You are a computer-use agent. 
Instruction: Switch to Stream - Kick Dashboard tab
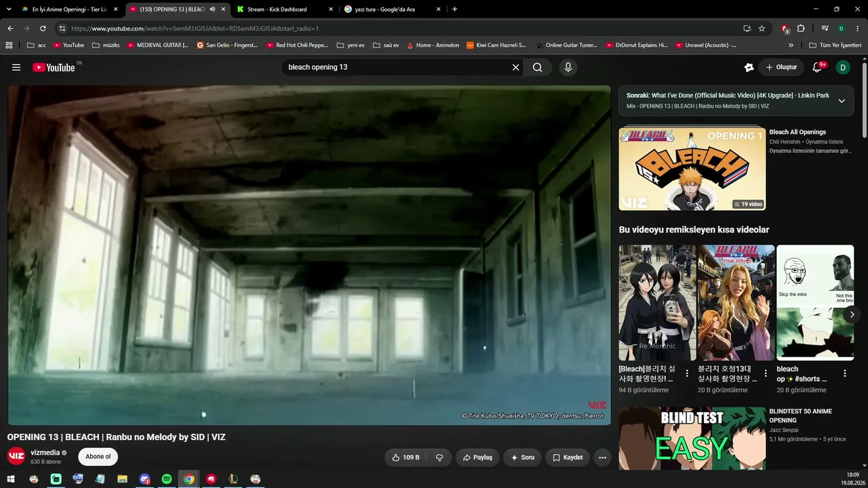click(x=283, y=9)
